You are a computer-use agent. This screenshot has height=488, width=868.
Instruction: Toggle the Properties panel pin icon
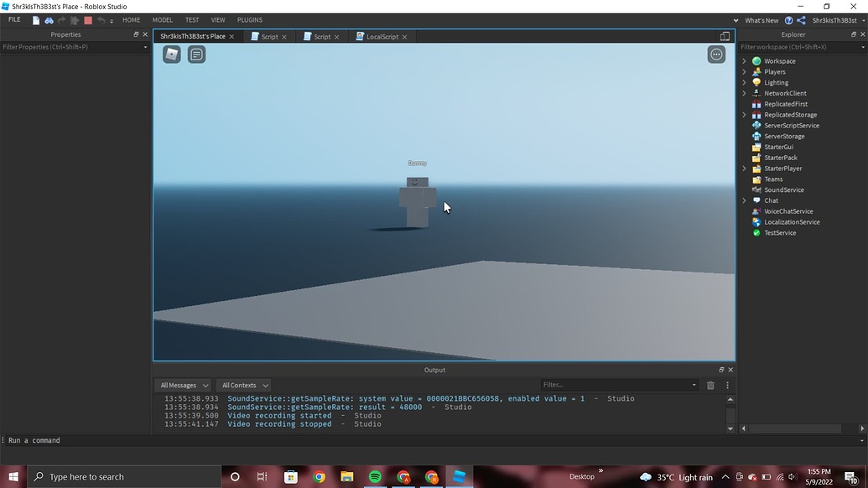[x=134, y=34]
